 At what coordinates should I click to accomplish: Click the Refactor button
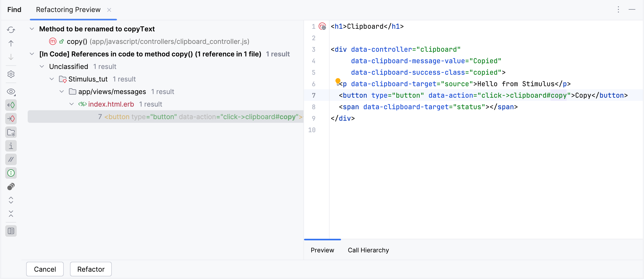pos(91,269)
